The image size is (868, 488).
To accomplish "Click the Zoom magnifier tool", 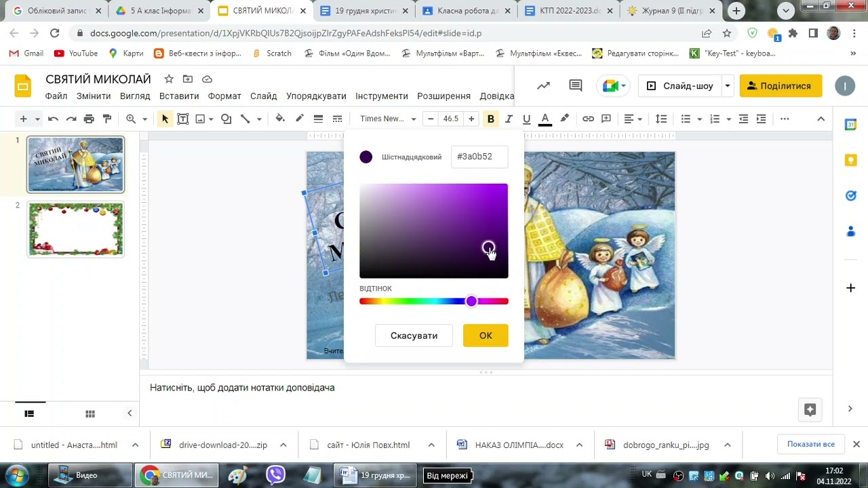I will coord(131,119).
